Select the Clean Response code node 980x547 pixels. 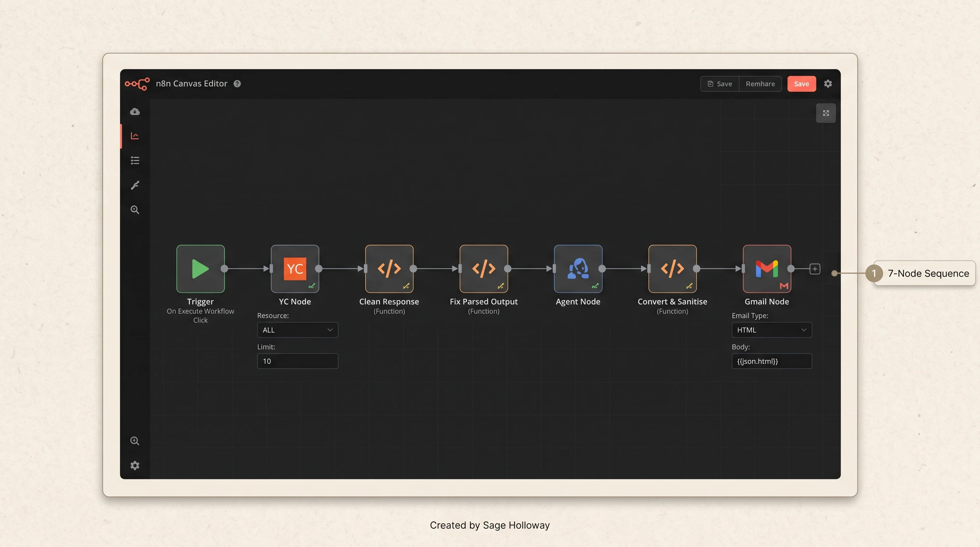[389, 269]
